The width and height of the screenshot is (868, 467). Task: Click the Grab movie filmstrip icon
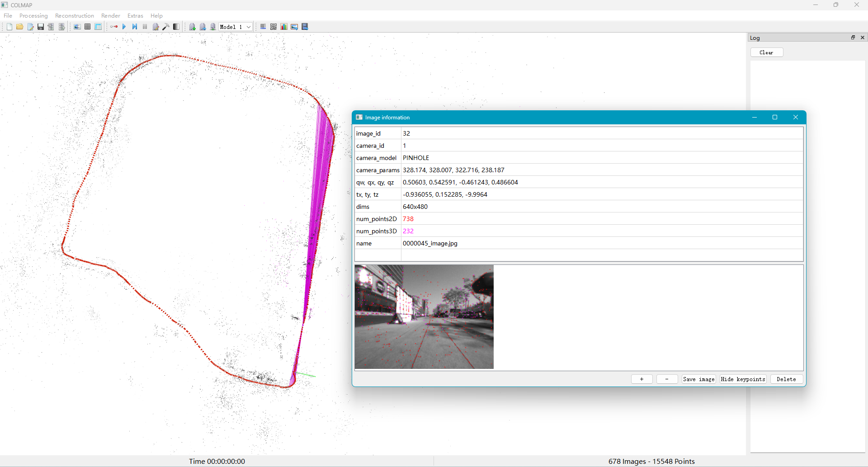click(305, 27)
